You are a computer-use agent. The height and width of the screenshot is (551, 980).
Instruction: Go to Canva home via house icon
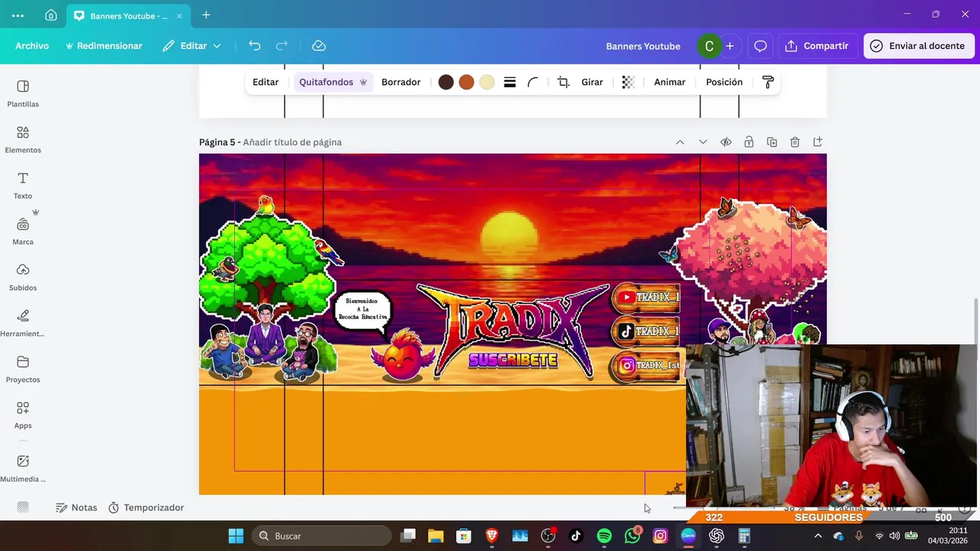[51, 15]
